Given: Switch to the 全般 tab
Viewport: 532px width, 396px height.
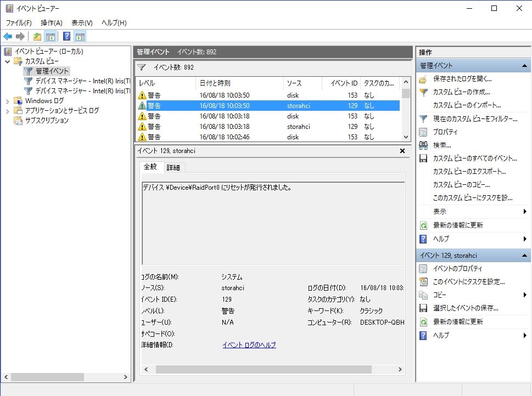Looking at the screenshot, I should [150, 167].
